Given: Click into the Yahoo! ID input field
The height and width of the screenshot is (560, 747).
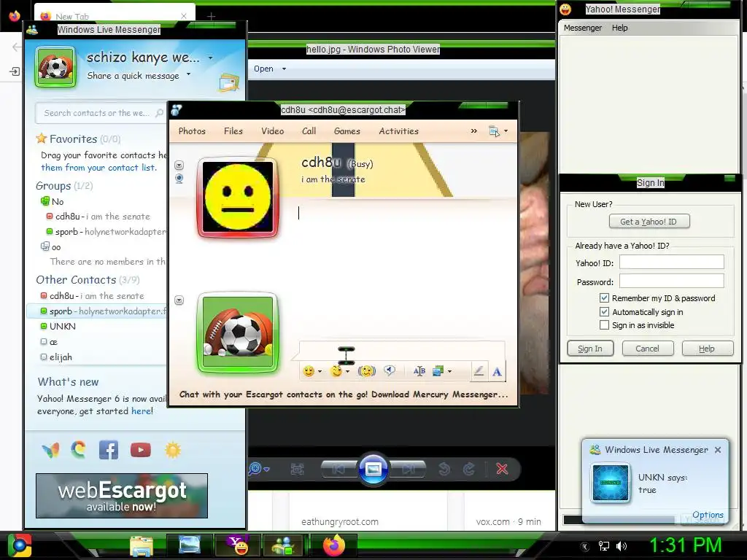Looking at the screenshot, I should [672, 262].
